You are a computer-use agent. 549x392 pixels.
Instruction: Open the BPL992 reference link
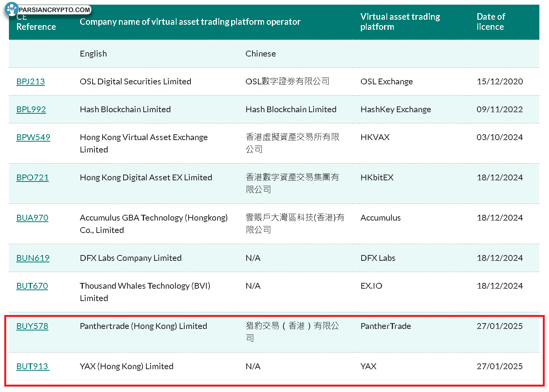click(31, 110)
